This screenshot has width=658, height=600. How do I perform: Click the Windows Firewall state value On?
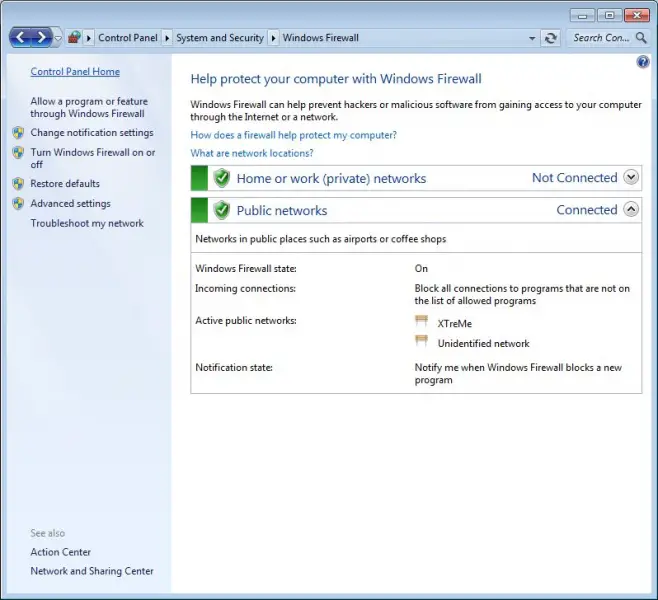tap(421, 269)
